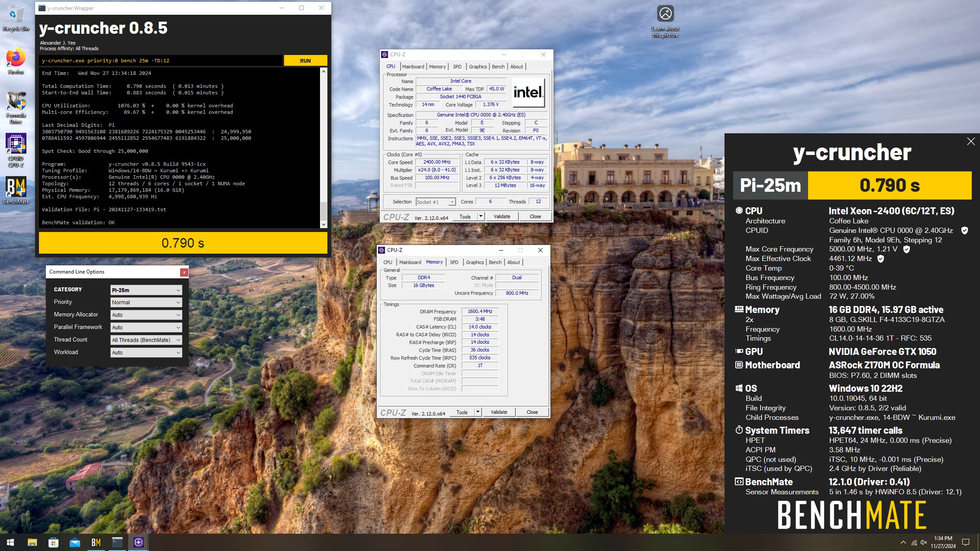Viewport: 980px width, 551px height.
Task: Open Microsoft Store from the taskbar
Action: [53, 542]
